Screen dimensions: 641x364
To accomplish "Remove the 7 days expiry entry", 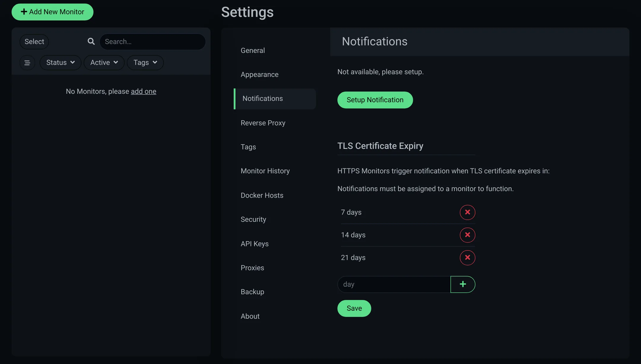I will coord(467,212).
